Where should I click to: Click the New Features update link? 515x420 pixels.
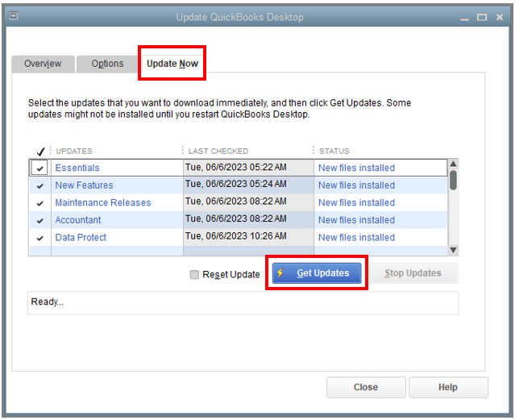coord(84,185)
